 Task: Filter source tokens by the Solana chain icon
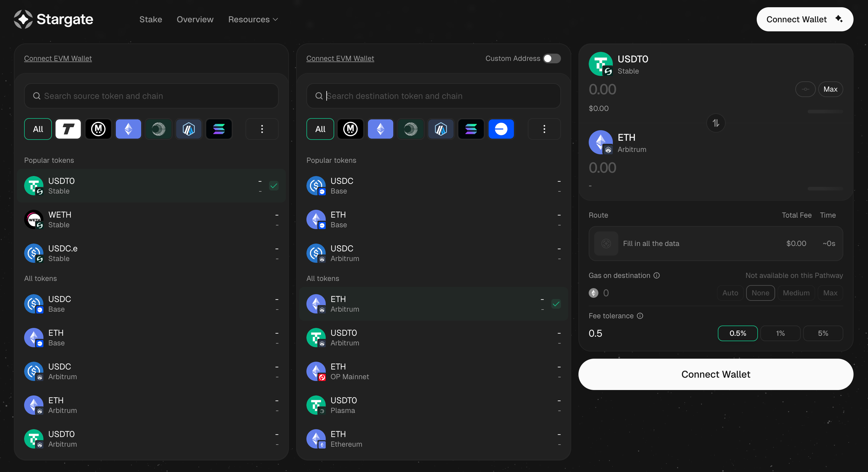[x=219, y=129]
